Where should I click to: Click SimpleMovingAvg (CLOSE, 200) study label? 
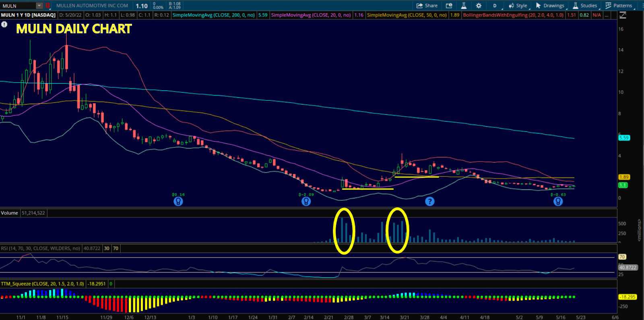point(214,15)
